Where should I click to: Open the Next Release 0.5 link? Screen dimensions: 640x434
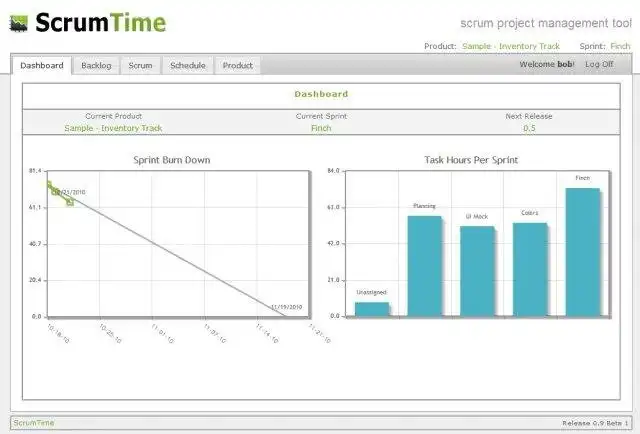(529, 128)
